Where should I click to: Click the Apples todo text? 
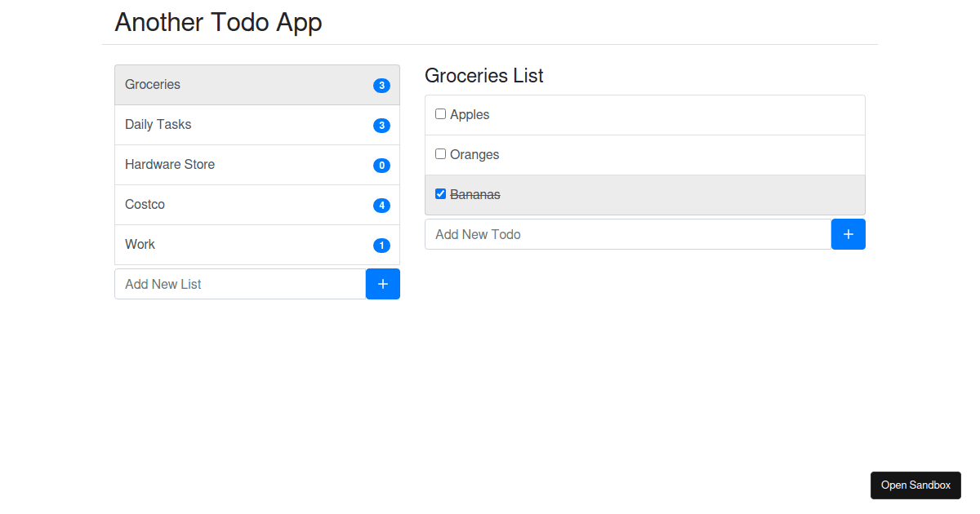pos(470,114)
